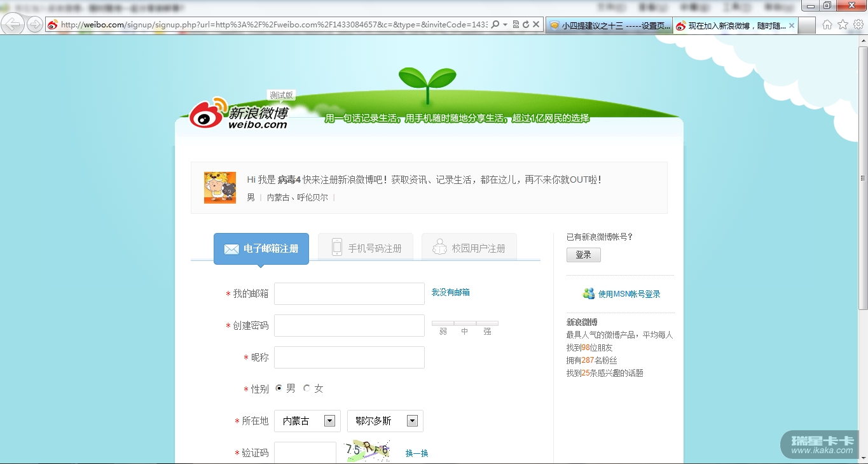Image resolution: width=868 pixels, height=464 pixels.
Task: Click the 已有新浪微博帐号？ text
Action: [x=600, y=237]
